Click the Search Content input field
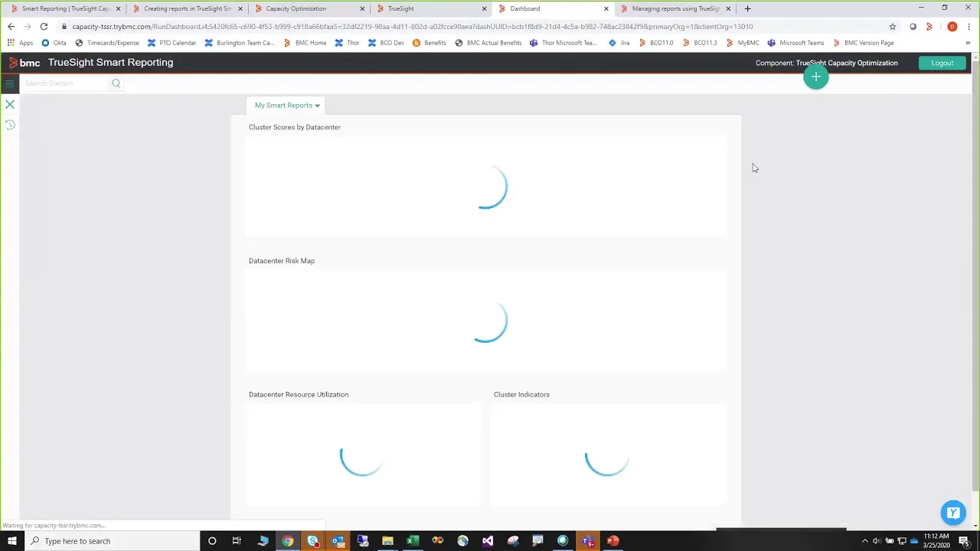980x551 pixels. 65,83
